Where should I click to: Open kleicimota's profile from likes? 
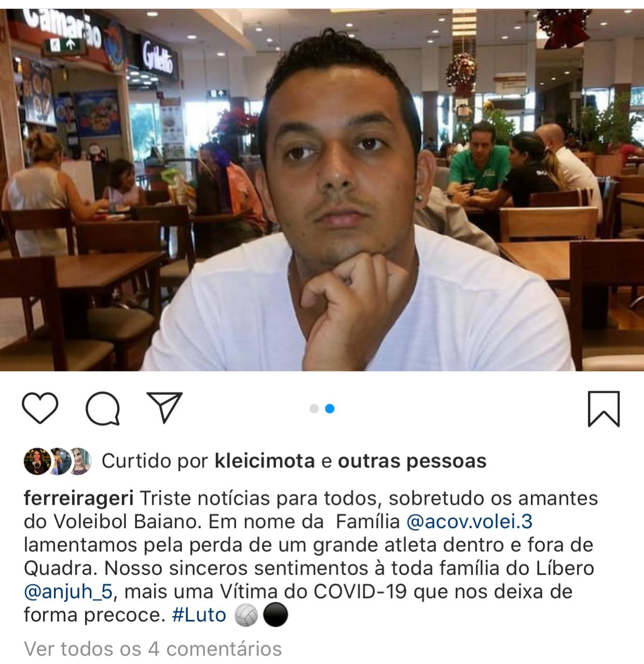[x=265, y=461]
